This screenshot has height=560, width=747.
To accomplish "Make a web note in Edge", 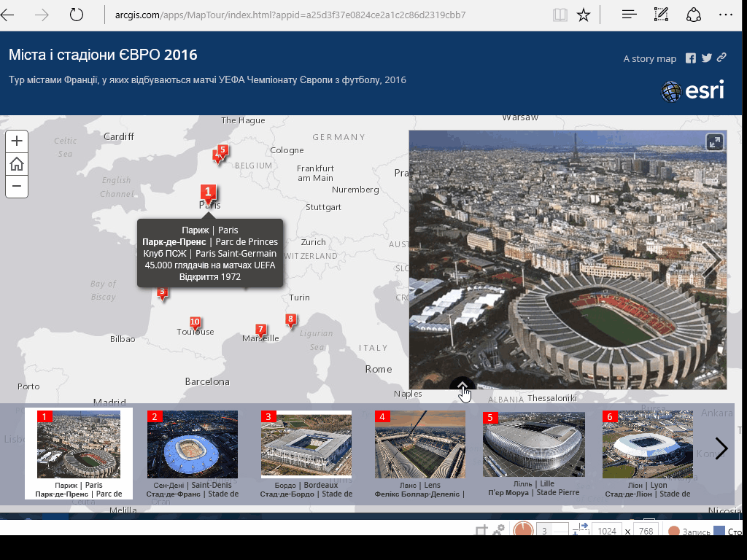I will pos(662,15).
